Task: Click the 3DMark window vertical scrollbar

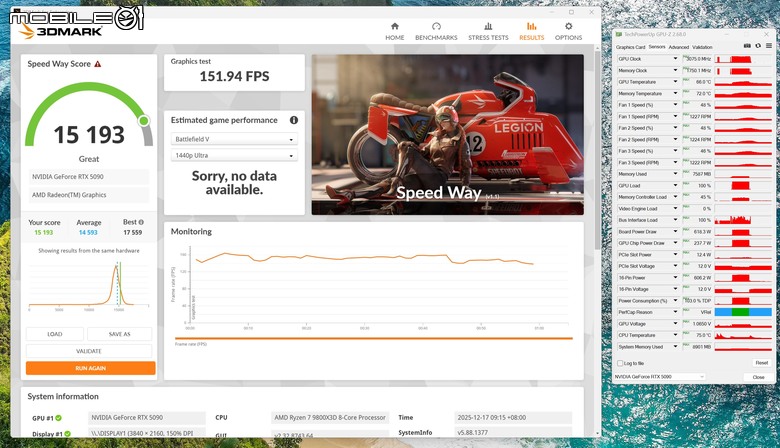Action: pos(597,149)
